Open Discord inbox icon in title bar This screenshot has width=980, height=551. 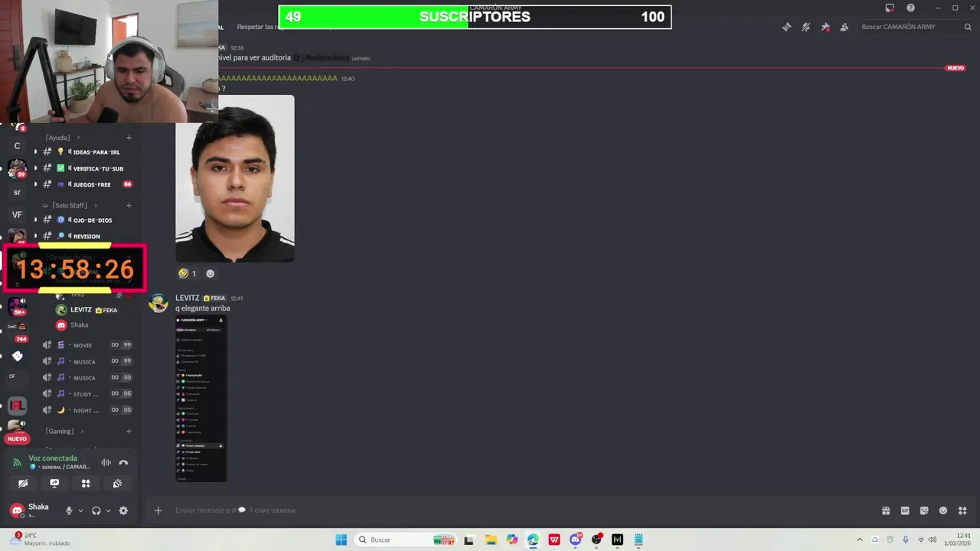click(x=890, y=8)
